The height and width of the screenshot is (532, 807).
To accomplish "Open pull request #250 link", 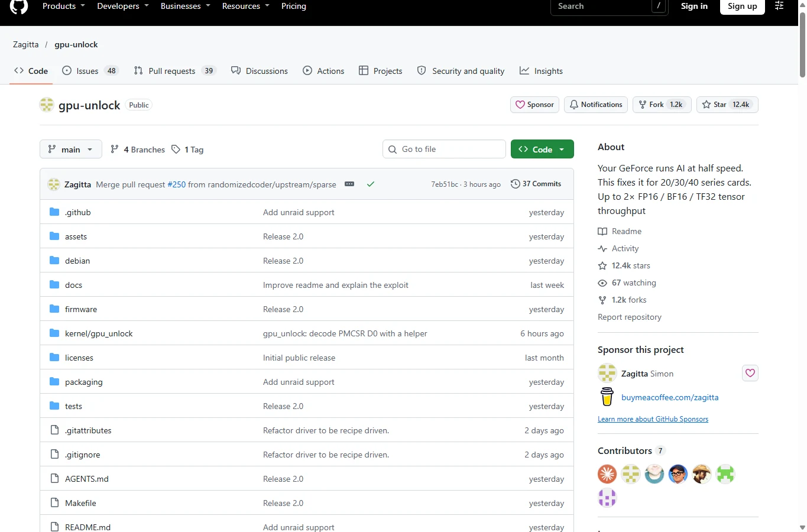I will (x=177, y=184).
